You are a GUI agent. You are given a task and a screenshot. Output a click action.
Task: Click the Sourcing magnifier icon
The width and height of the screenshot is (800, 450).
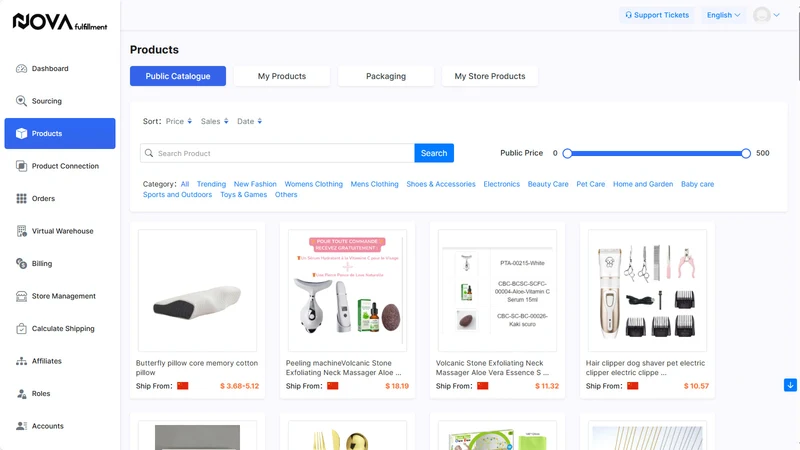coord(21,101)
